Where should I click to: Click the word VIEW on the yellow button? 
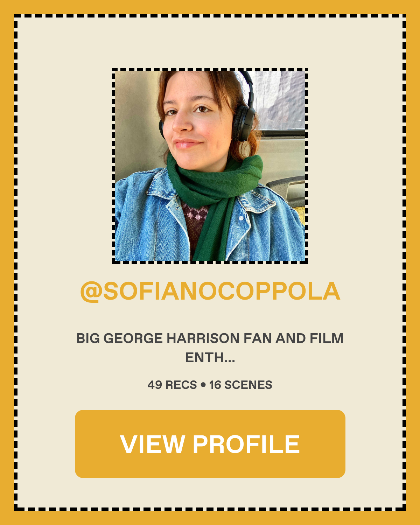152,444
